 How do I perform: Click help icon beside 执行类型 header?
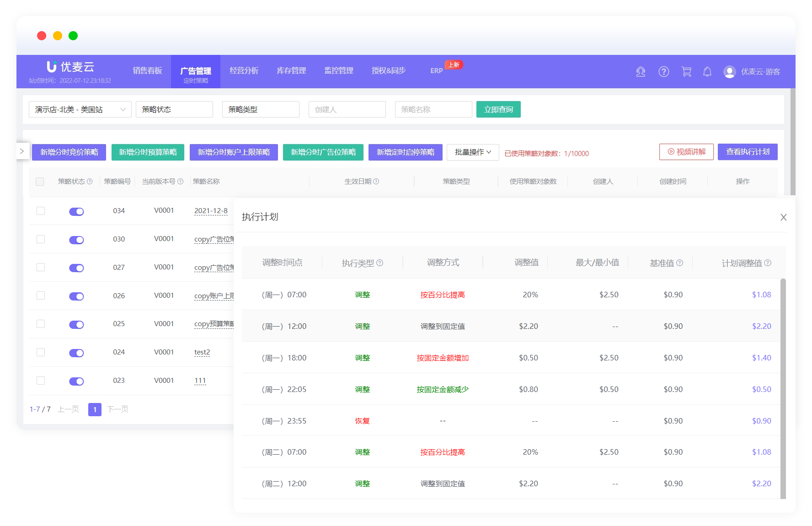pos(379,263)
